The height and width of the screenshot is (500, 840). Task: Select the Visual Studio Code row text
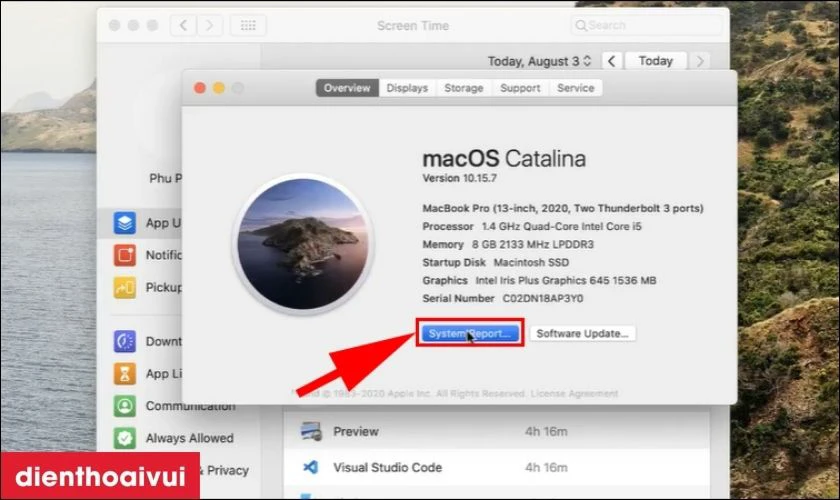[x=387, y=467]
